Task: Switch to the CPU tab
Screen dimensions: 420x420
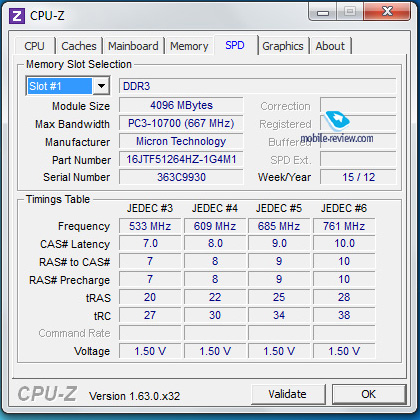Action: 35,46
